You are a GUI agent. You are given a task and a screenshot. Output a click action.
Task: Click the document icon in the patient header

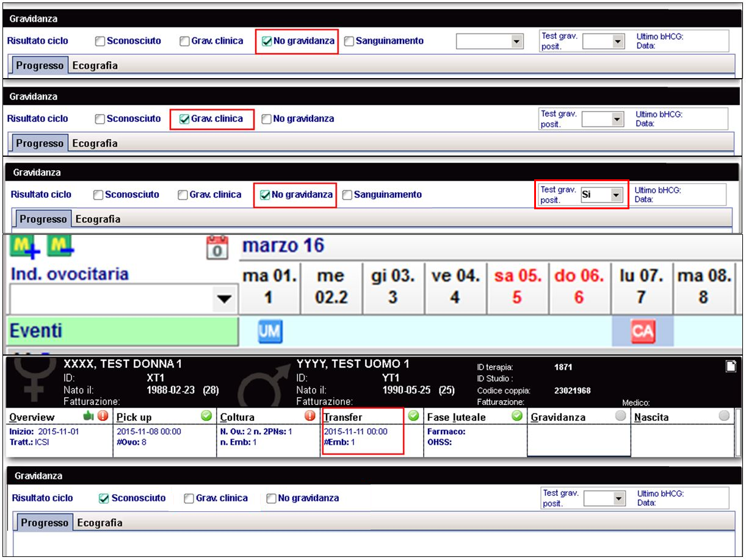730,366
